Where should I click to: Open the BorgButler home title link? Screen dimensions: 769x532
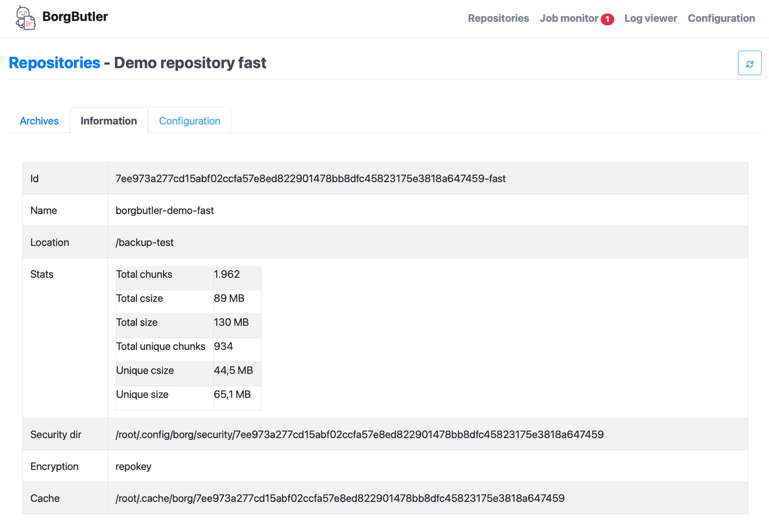pyautogui.click(x=75, y=17)
